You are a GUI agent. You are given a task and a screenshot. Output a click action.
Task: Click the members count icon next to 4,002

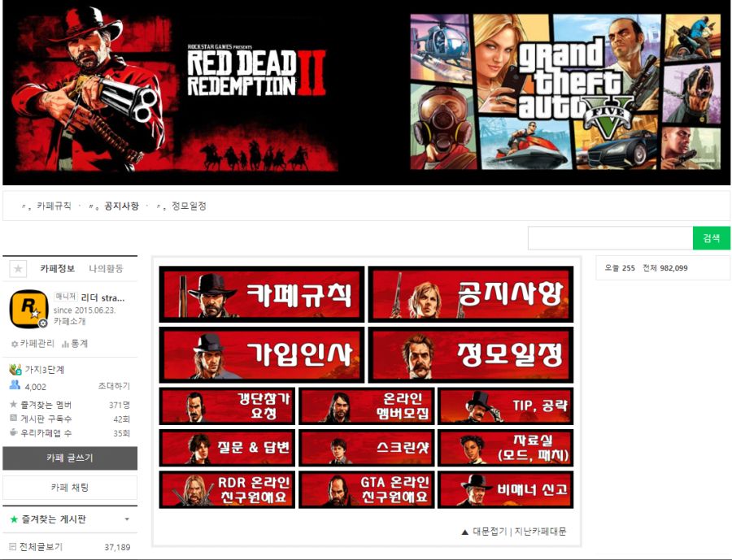click(x=15, y=385)
